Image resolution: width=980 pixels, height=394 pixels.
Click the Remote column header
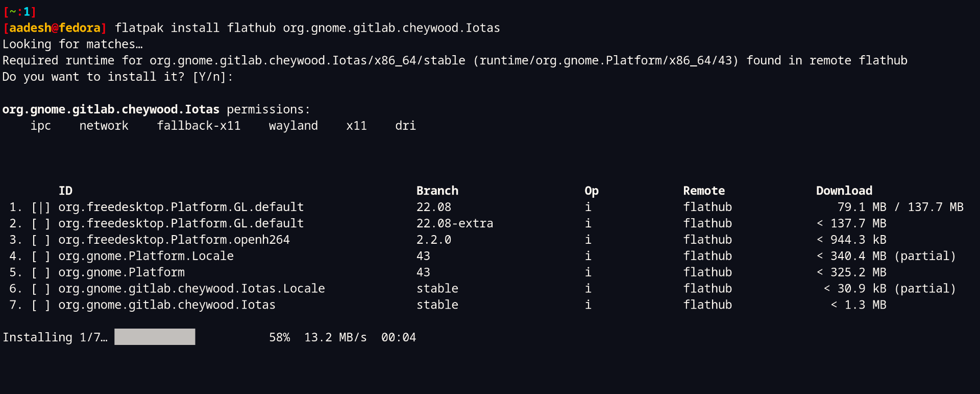coord(703,191)
